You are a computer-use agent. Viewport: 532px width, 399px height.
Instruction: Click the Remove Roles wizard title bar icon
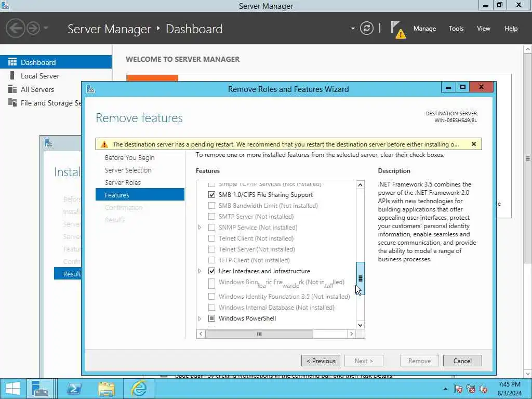(90, 89)
